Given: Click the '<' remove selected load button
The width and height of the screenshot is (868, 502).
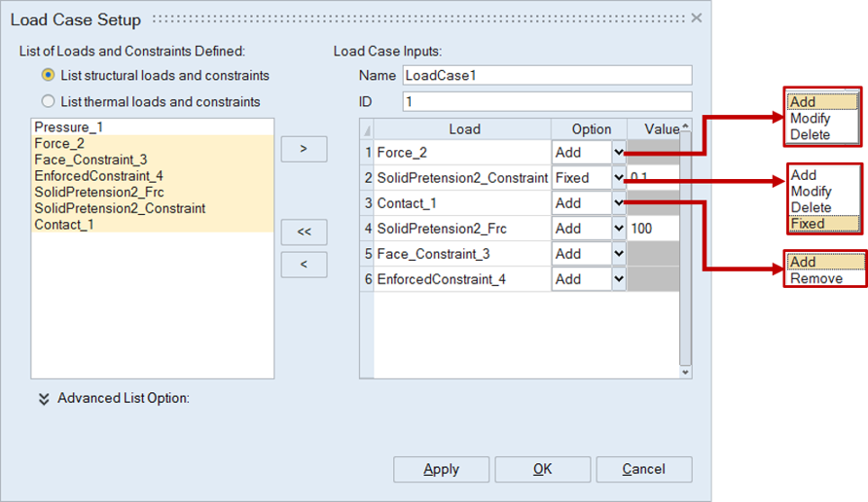Looking at the screenshot, I should 304,265.
